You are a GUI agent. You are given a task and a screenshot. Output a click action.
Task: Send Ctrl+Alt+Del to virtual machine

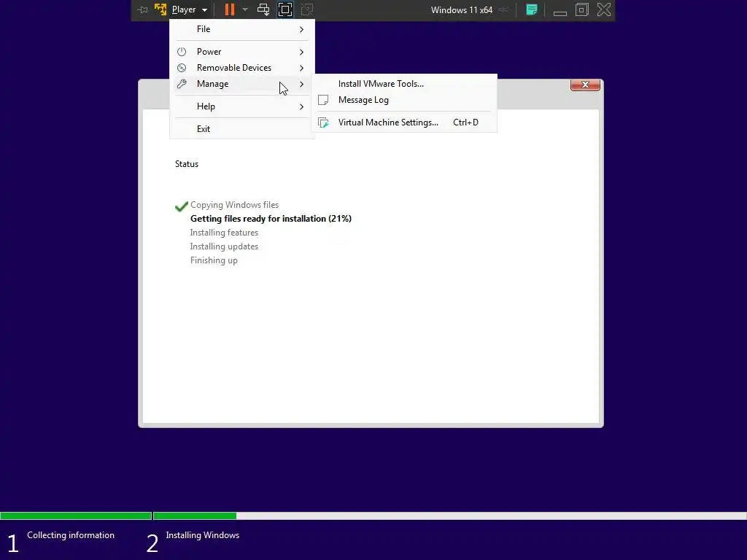263,9
